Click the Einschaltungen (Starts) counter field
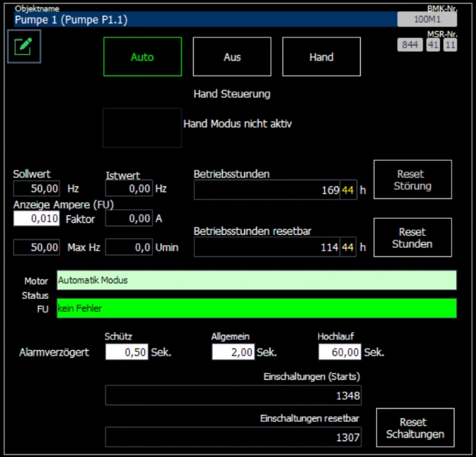Image resolution: width=476 pixels, height=457 pixels. click(233, 396)
